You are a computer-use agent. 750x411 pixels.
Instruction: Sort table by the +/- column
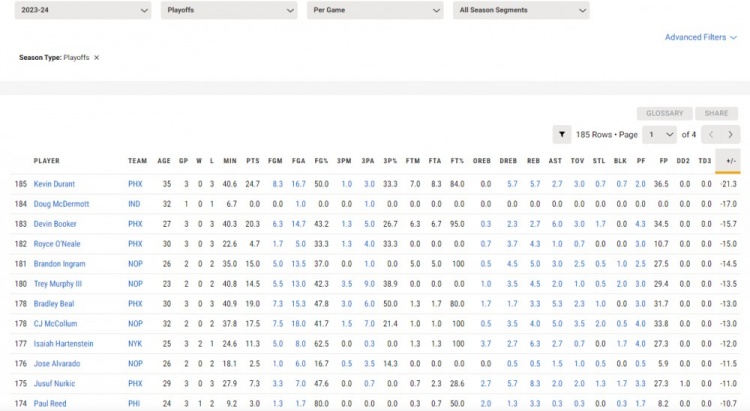(x=731, y=160)
